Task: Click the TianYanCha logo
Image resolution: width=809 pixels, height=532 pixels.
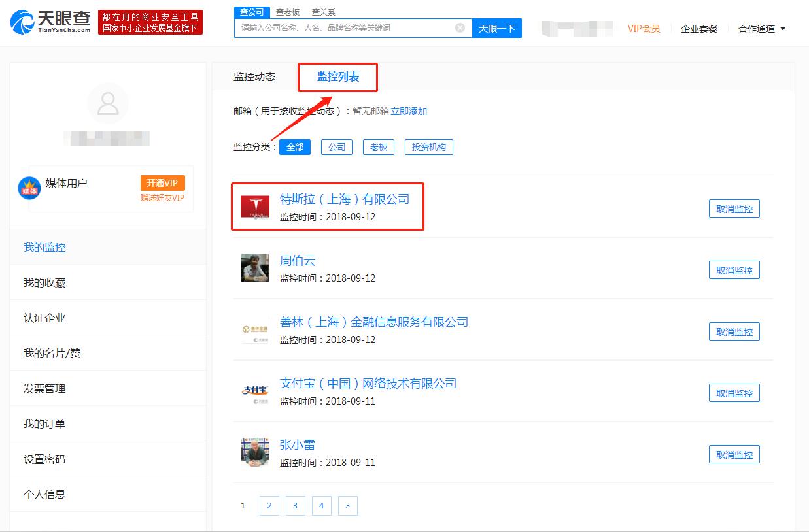Action: tap(50, 22)
